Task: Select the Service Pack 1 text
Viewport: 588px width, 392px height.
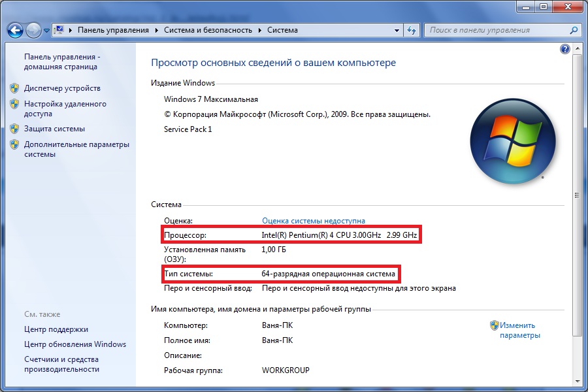Action: 188,129
